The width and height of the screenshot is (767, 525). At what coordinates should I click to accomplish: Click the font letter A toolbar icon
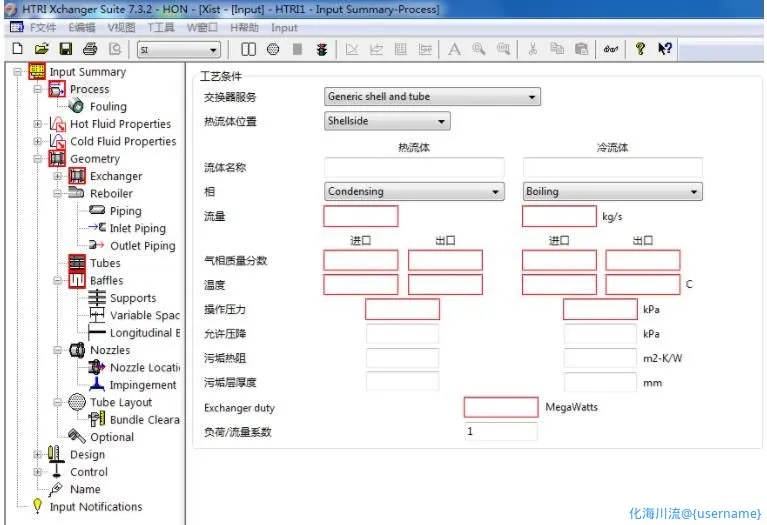(x=454, y=49)
